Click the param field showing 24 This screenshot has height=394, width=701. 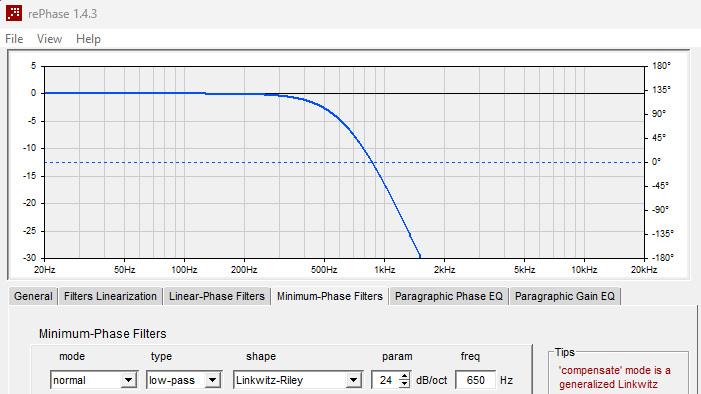coord(385,380)
